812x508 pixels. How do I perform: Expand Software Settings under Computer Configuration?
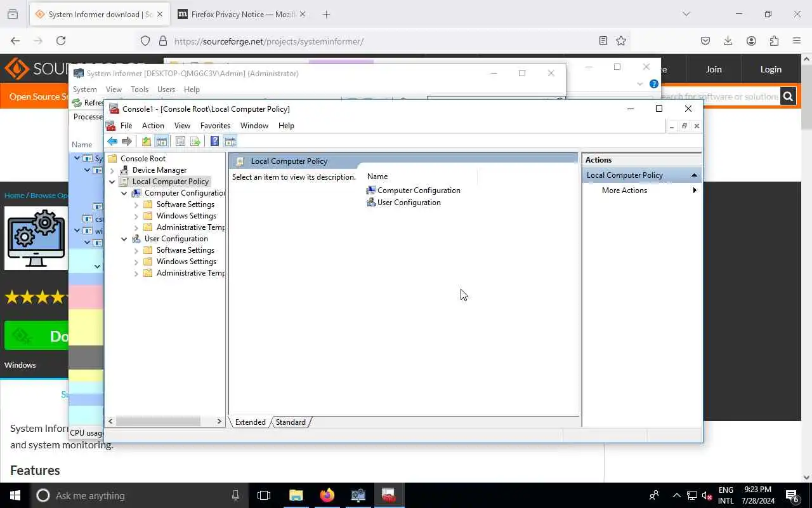[136, 204]
